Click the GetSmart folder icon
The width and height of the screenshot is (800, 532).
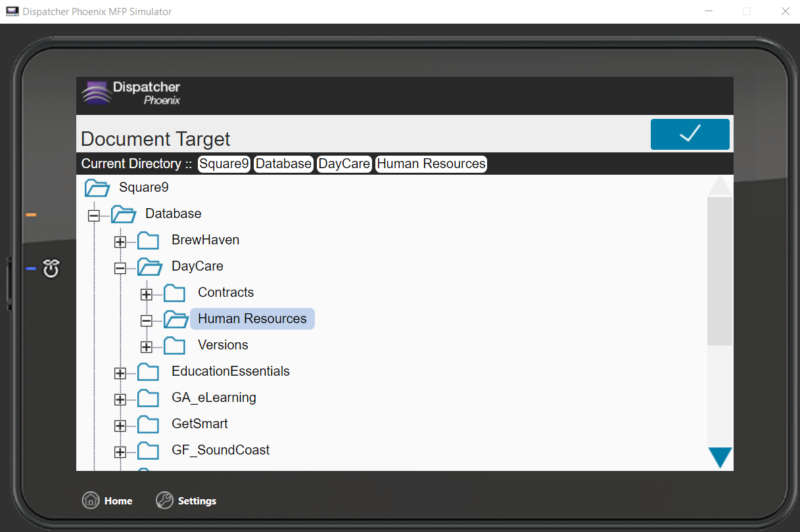tap(149, 424)
